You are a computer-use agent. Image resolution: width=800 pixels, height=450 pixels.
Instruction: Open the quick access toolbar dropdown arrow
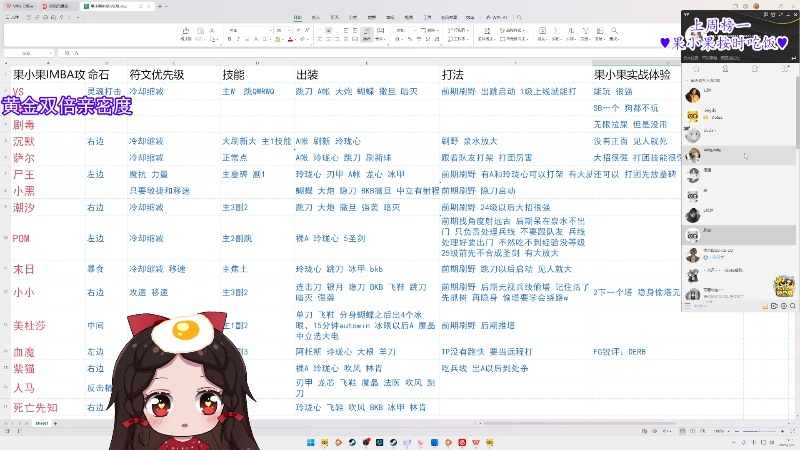point(78,17)
